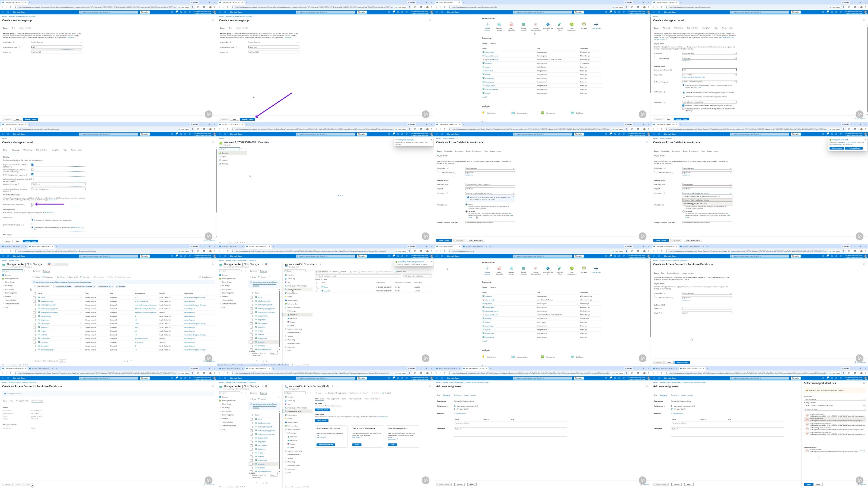This screenshot has height=488, width=868.
Task: Toggle Enable storage account key access checkbox
Action: [x=32, y=174]
